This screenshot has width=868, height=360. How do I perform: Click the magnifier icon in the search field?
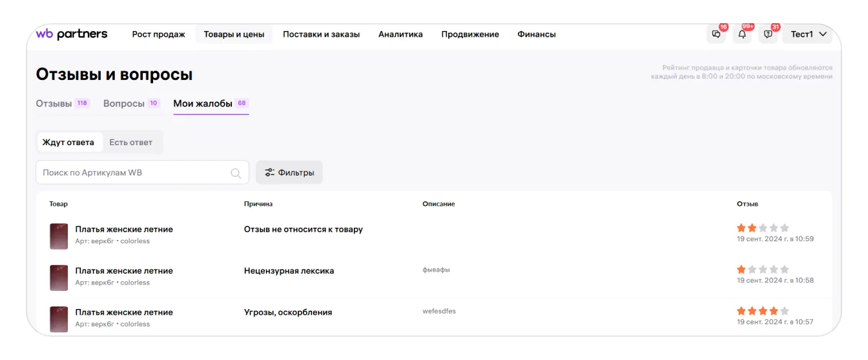click(x=236, y=173)
